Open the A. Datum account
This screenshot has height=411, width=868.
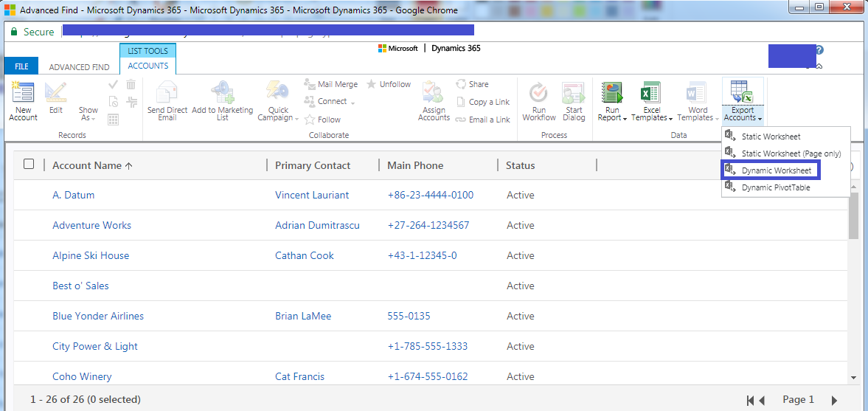click(73, 195)
